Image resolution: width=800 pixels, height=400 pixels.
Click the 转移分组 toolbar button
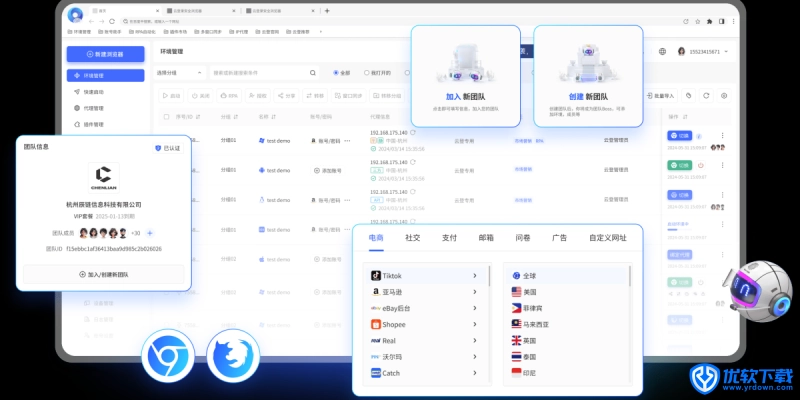tap(387, 95)
